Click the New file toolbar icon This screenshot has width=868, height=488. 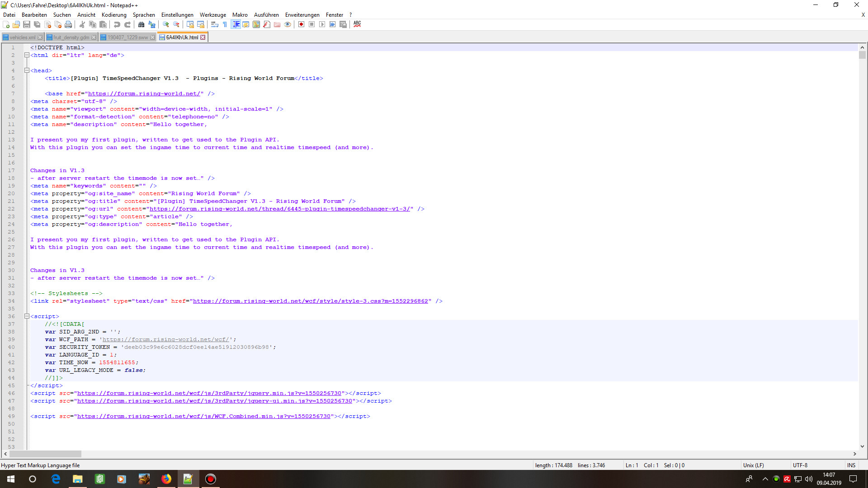[6, 24]
